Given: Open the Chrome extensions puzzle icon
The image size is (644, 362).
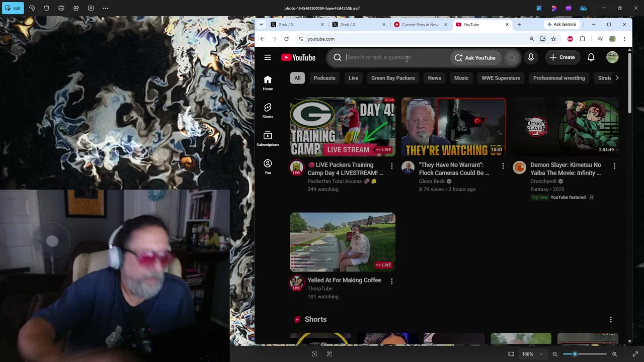Looking at the screenshot, I should tap(582, 39).
